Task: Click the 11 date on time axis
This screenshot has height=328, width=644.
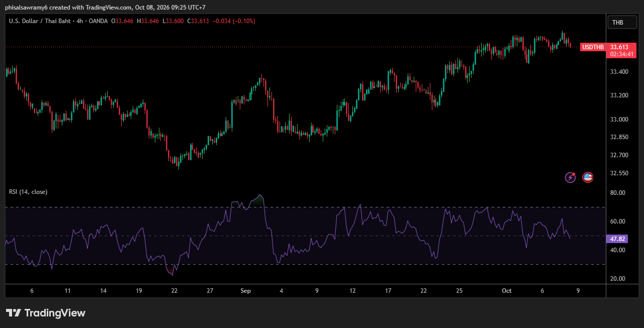Action: [x=67, y=291]
